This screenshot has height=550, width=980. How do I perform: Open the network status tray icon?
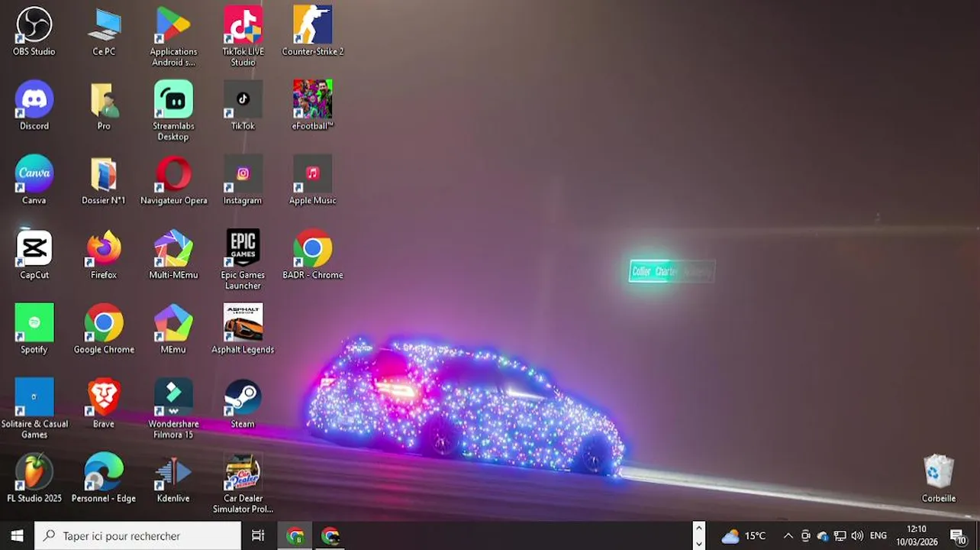coord(840,535)
